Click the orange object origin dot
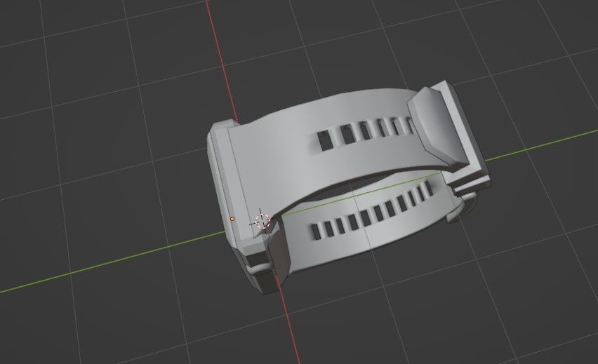598x364 pixels. pos(232,219)
